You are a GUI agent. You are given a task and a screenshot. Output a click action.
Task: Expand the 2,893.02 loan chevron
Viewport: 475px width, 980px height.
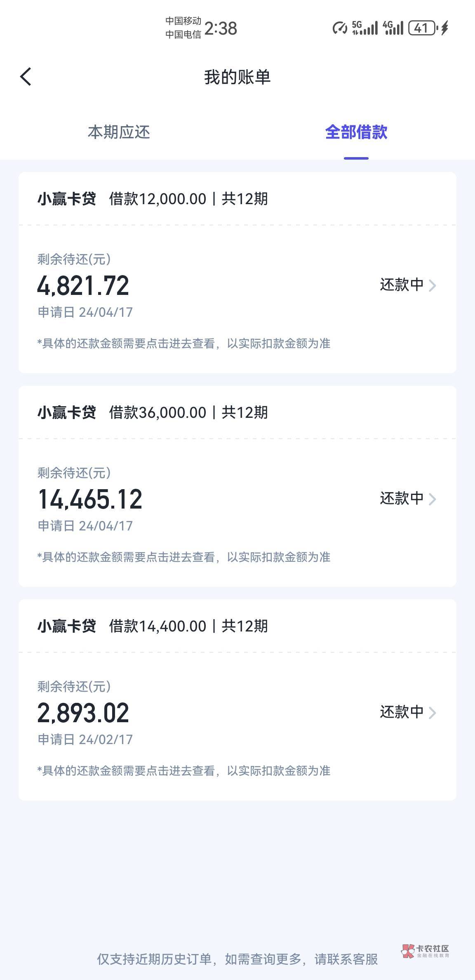(x=433, y=713)
